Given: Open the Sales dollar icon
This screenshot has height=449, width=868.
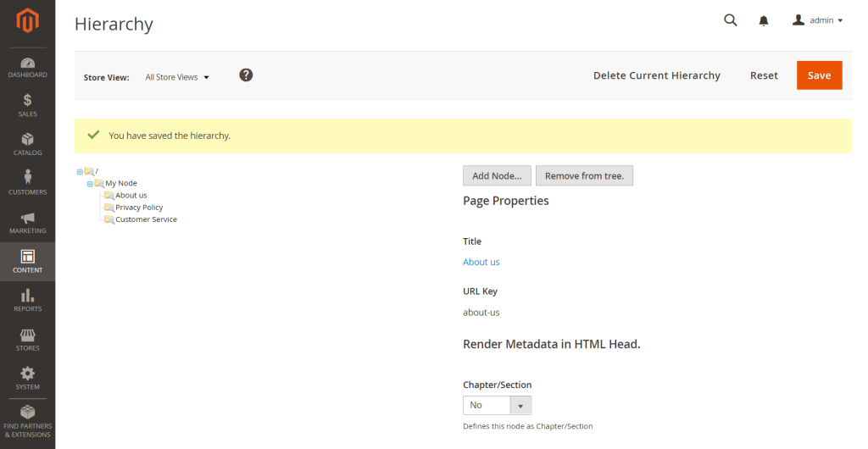Looking at the screenshot, I should tap(27, 101).
